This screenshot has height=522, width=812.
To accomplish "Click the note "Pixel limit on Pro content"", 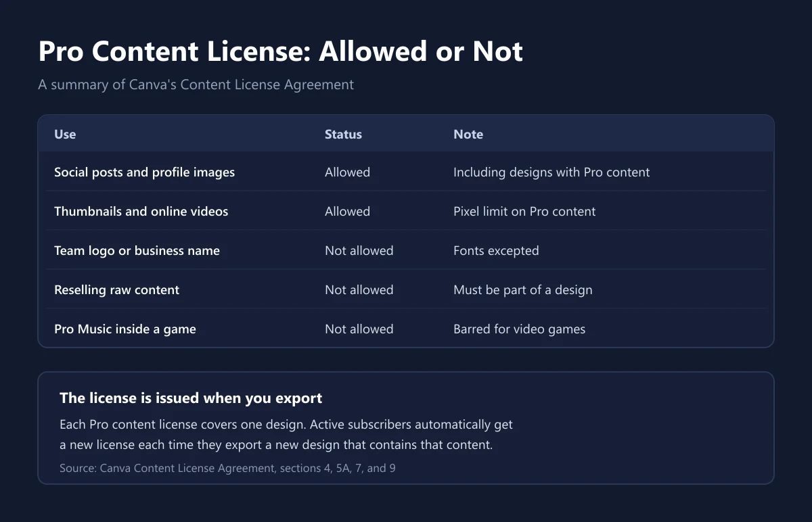I will tap(524, 211).
